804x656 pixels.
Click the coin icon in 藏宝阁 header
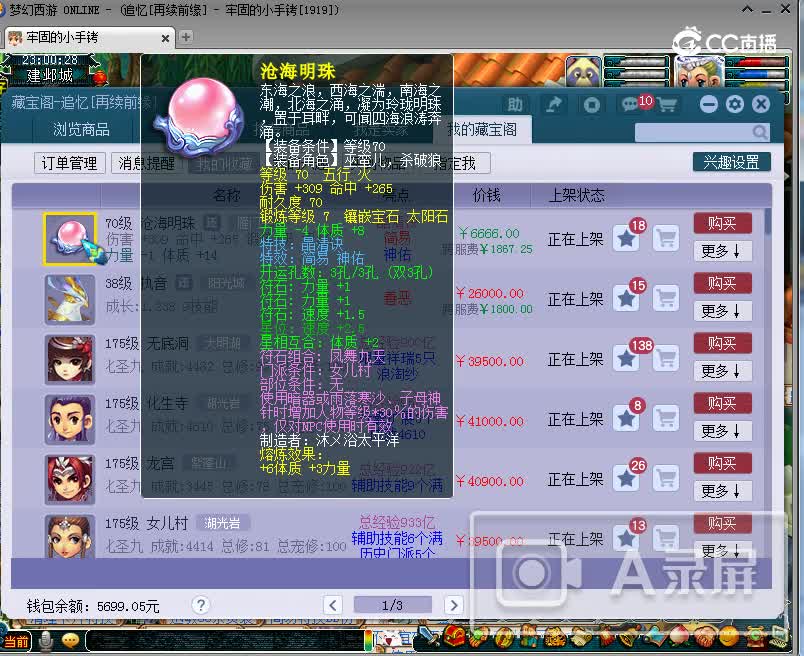tap(591, 105)
